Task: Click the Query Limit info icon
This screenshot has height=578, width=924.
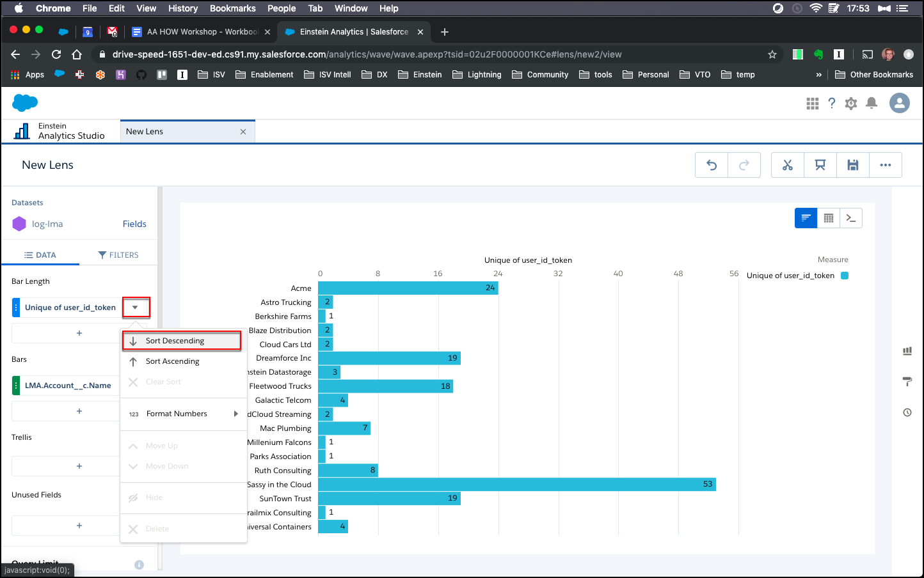Action: coord(139,565)
